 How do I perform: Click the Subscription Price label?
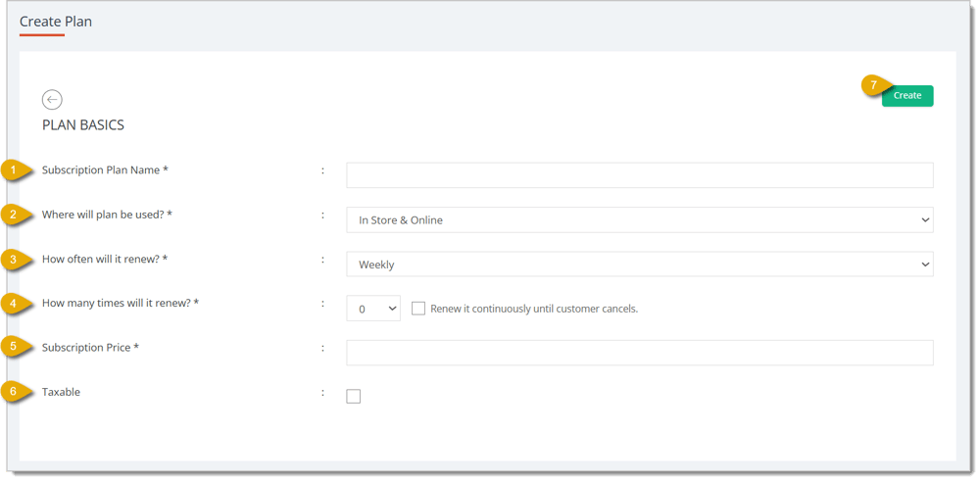coord(90,348)
